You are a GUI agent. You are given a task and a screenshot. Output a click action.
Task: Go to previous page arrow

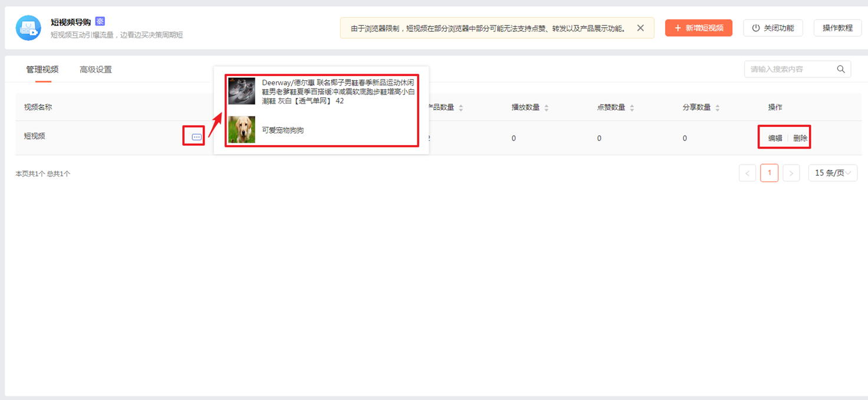[747, 173]
